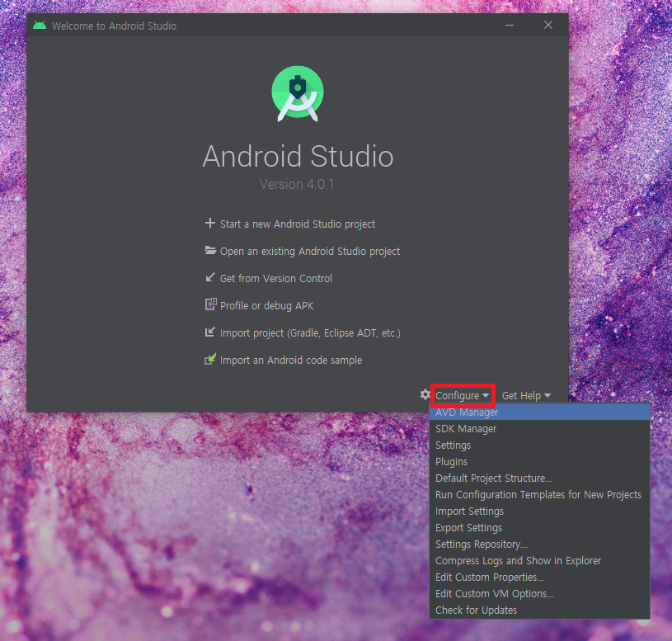Image resolution: width=672 pixels, height=641 pixels.
Task: Open Plugins from the menu
Action: [x=539, y=462]
